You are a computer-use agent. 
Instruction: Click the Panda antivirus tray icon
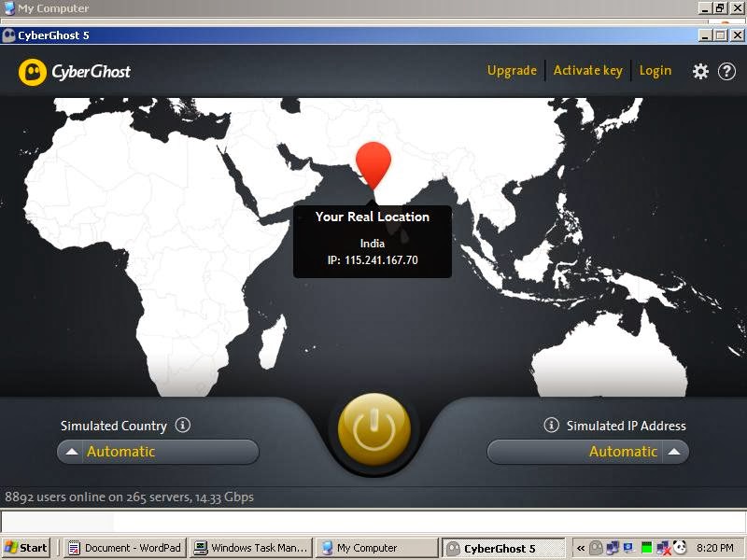[680, 547]
